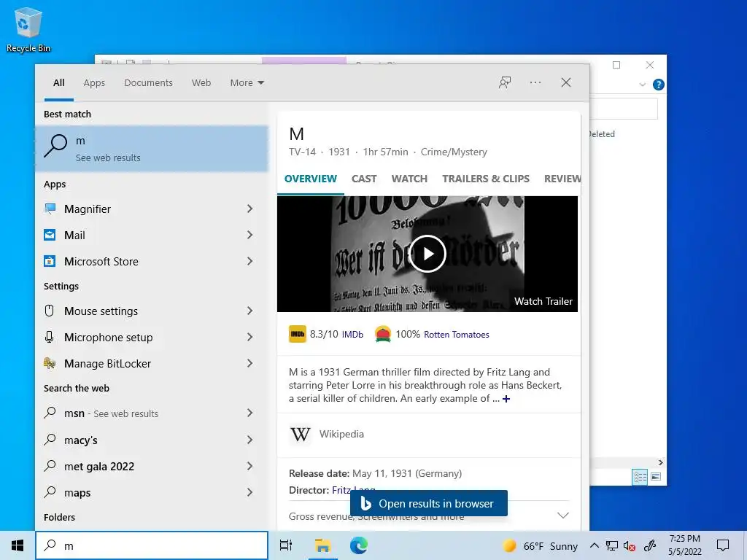This screenshot has height=560, width=747.
Task: Click the muted volume icon in tray
Action: (630, 545)
